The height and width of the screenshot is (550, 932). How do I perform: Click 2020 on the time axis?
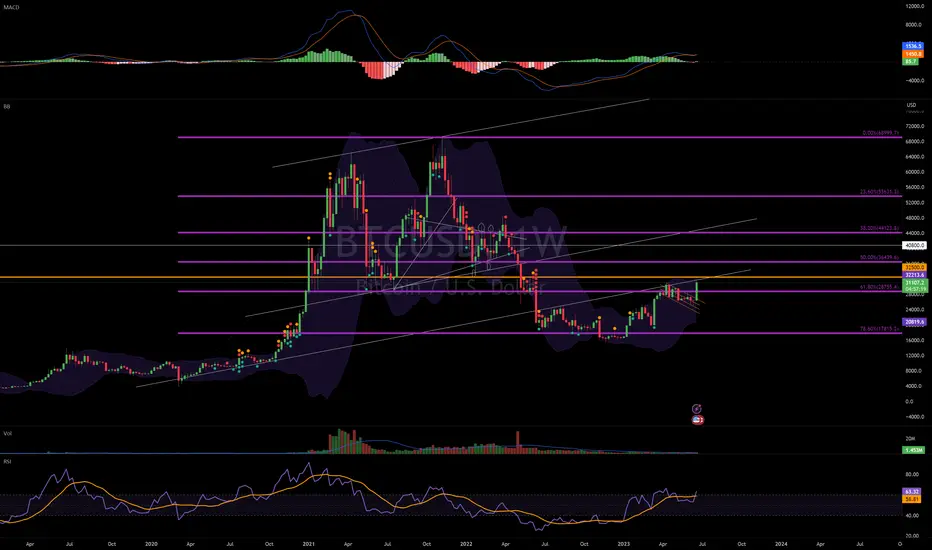click(152, 543)
